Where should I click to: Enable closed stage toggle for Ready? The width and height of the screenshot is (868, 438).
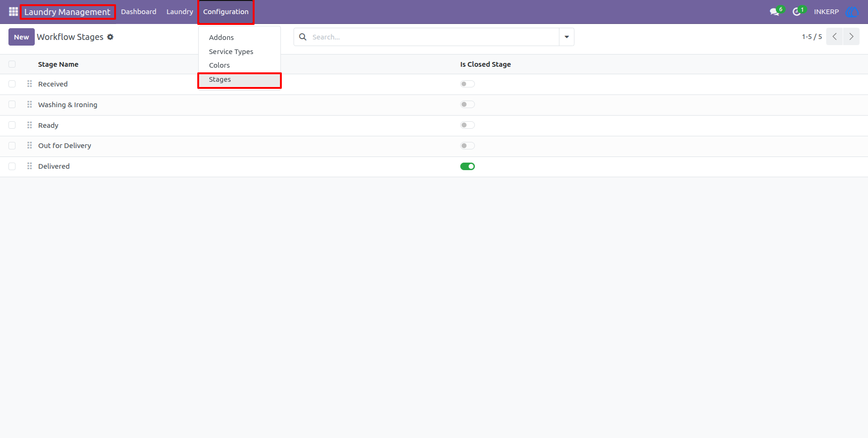pyautogui.click(x=467, y=125)
